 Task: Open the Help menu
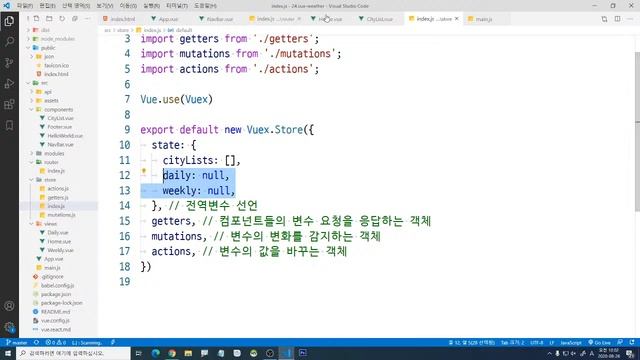205,6
